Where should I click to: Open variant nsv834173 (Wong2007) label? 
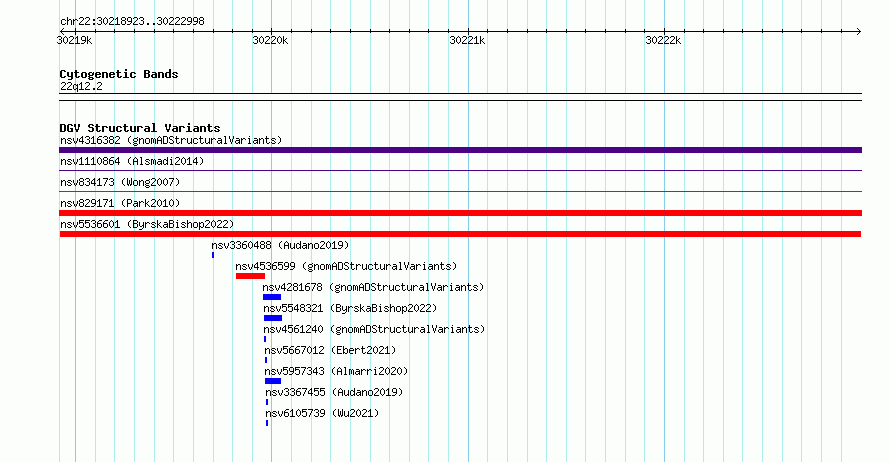[x=120, y=182]
